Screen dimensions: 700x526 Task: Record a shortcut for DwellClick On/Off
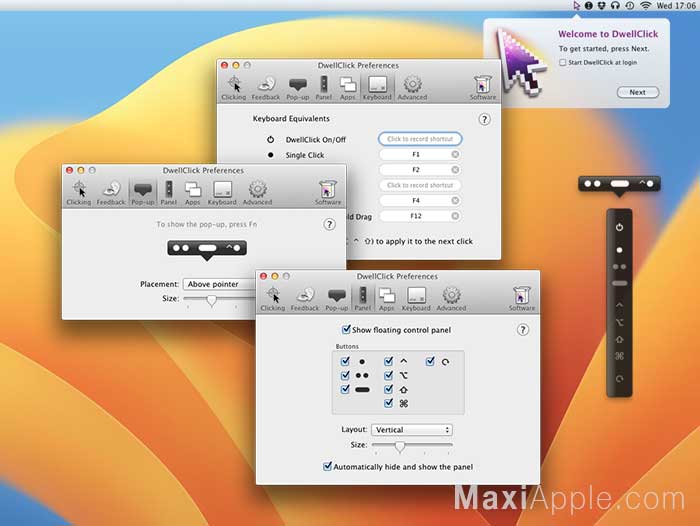point(420,139)
